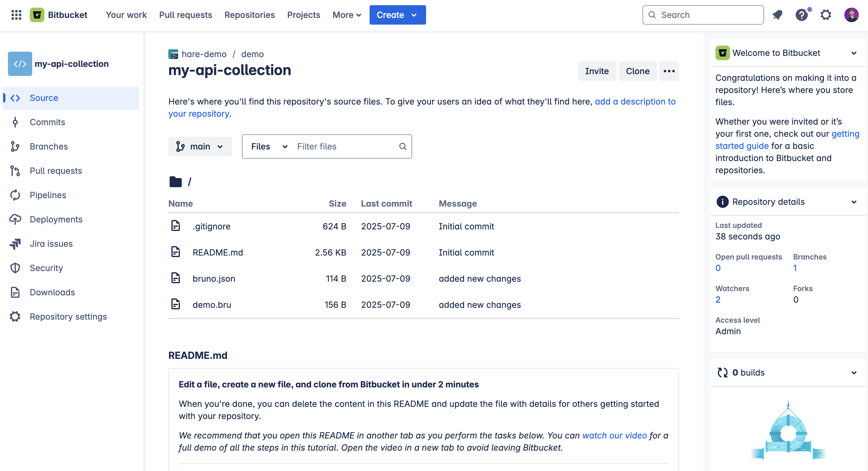Screen dimensions: 868x471
Task: Click the Search field in top bar
Action: point(703,15)
